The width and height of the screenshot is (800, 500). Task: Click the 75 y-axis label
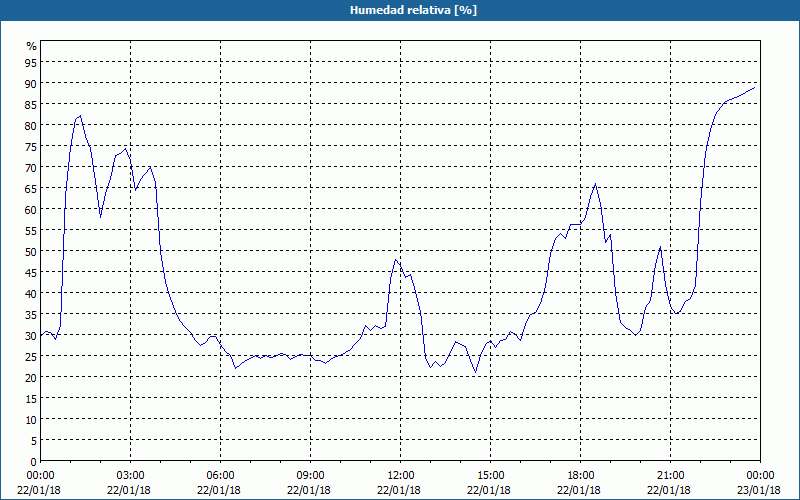coord(31,146)
